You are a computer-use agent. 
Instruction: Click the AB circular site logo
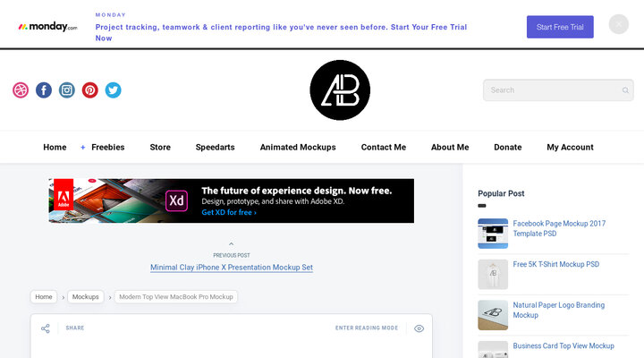coord(339,89)
